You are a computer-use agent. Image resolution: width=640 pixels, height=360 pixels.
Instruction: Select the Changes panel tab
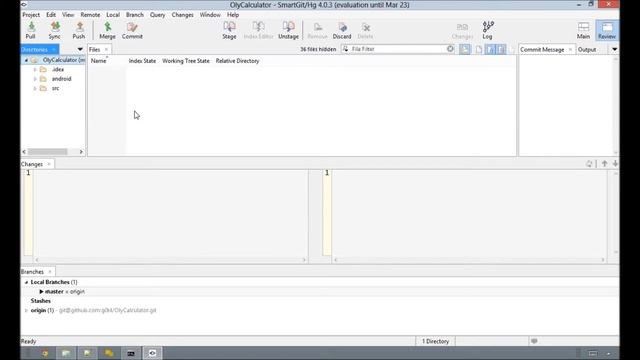pos(32,164)
